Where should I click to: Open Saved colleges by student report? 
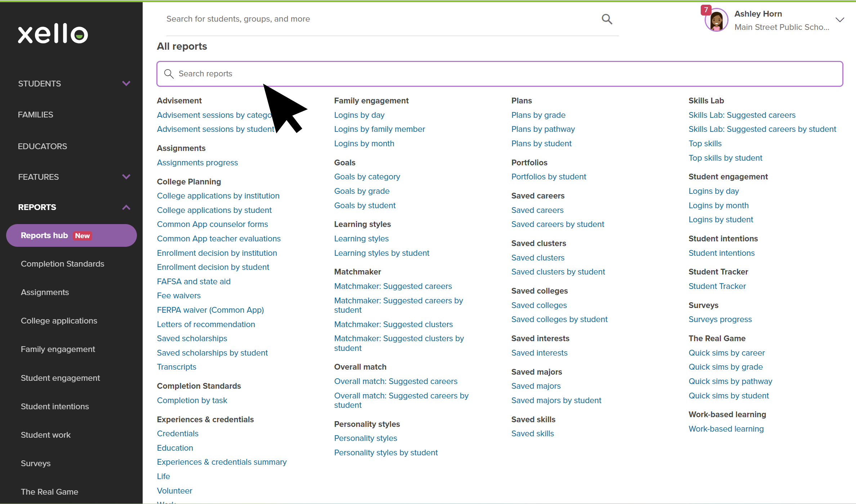tap(559, 319)
